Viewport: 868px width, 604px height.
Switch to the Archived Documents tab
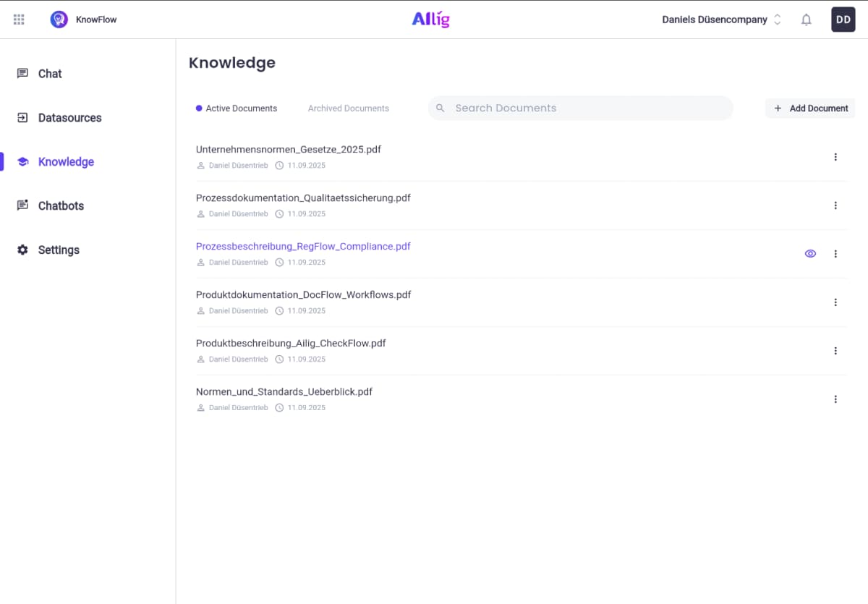(348, 108)
